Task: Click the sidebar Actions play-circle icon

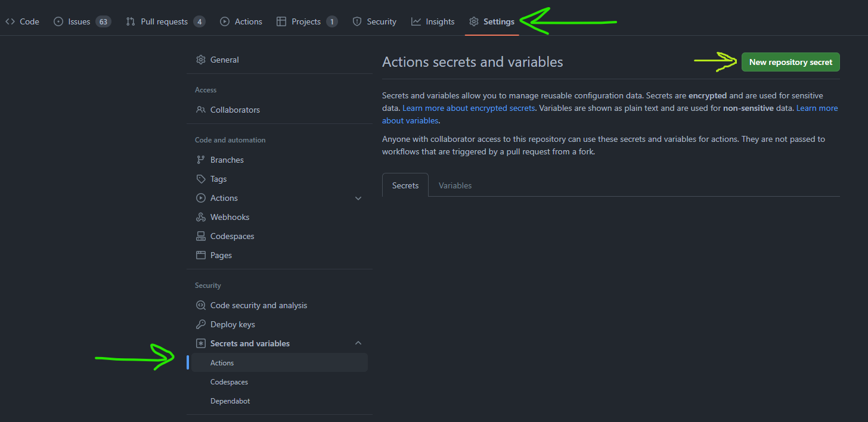Action: tap(201, 198)
